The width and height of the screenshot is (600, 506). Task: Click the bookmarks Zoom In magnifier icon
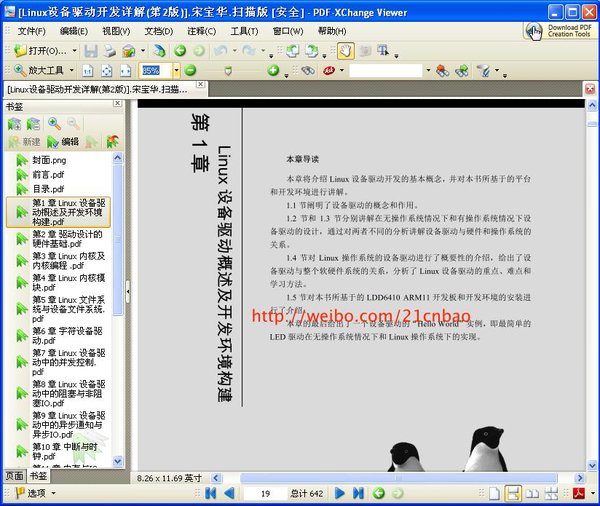[54, 124]
